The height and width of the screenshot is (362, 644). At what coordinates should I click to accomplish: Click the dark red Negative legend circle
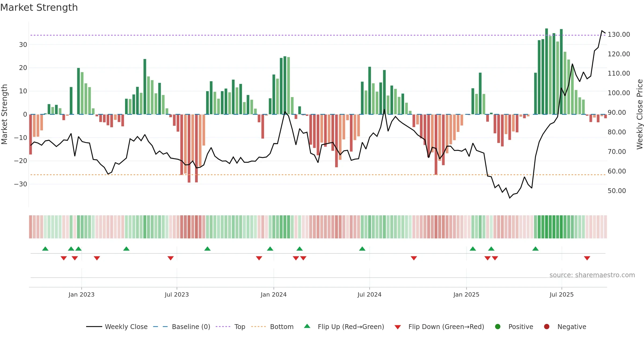547,327
